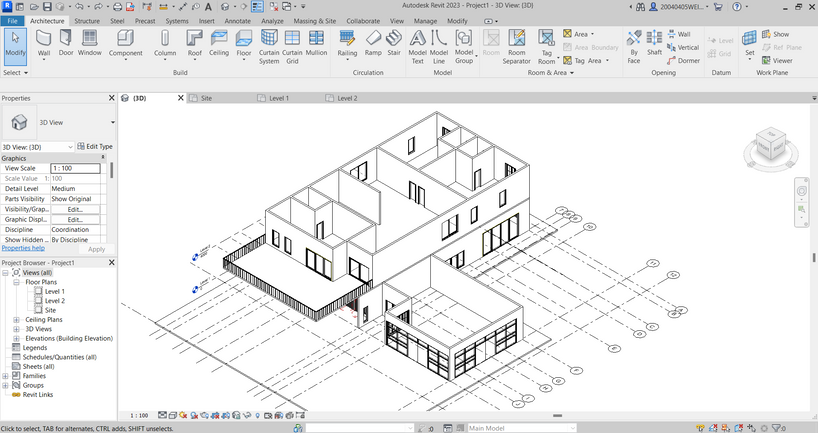This screenshot has width=818, height=433.
Task: Select the Vertical opening tool
Action: (683, 47)
